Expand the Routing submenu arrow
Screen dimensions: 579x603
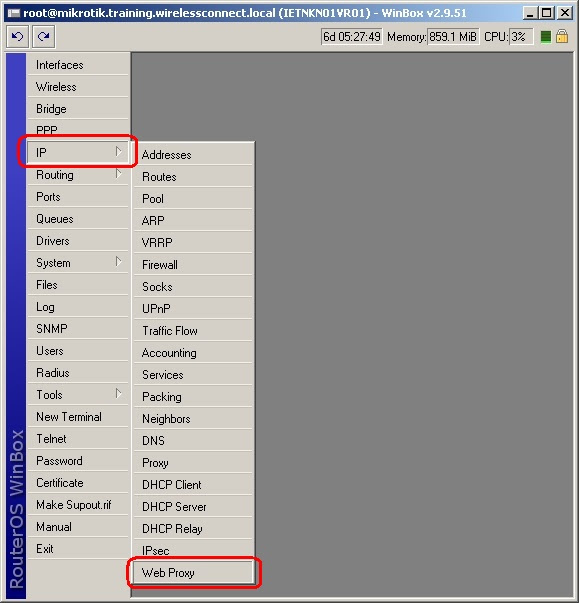point(118,175)
